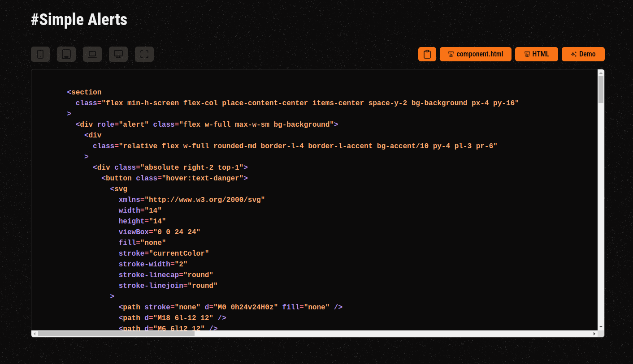Expand preview with the fullscreen icon
The image size is (633, 364).
pyautogui.click(x=144, y=54)
